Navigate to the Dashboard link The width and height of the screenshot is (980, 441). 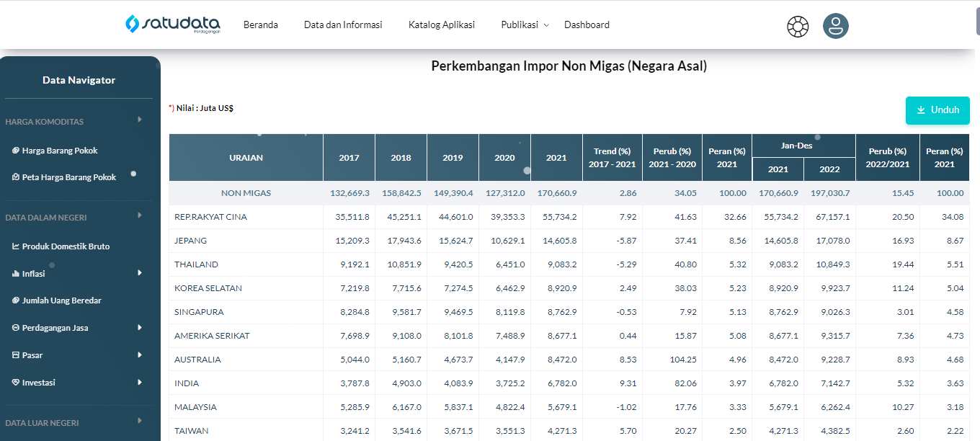tap(587, 24)
